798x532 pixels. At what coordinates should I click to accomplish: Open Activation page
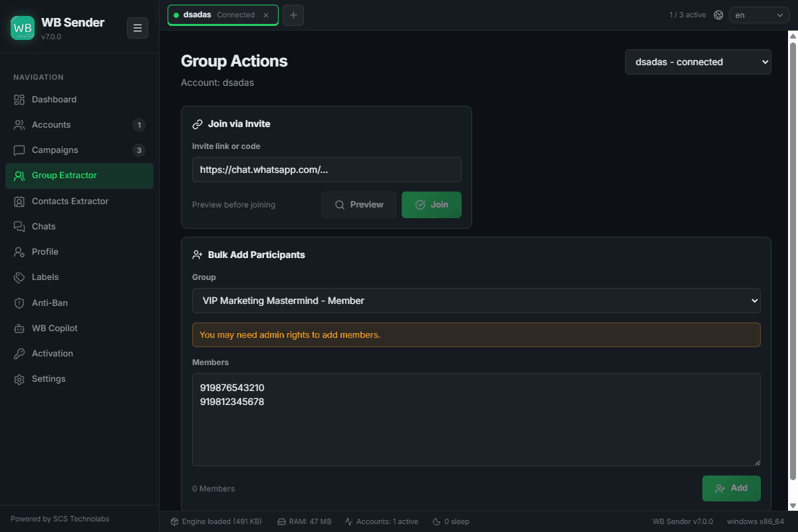[79, 354]
